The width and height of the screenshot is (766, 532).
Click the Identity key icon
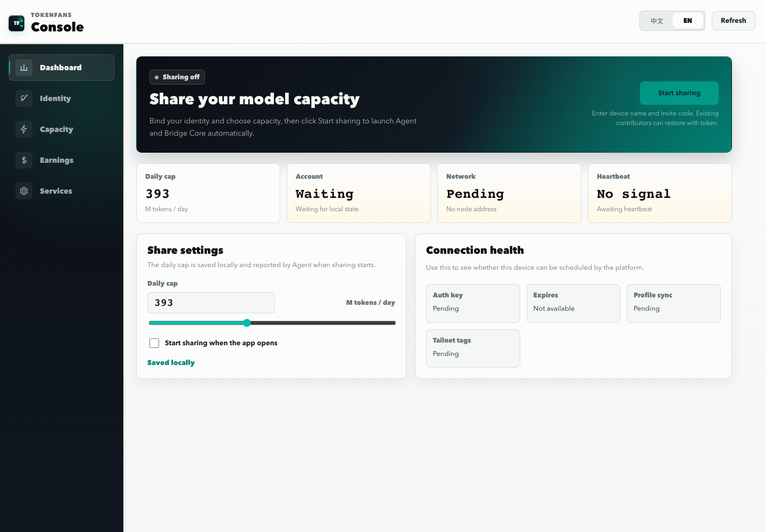pyautogui.click(x=24, y=98)
